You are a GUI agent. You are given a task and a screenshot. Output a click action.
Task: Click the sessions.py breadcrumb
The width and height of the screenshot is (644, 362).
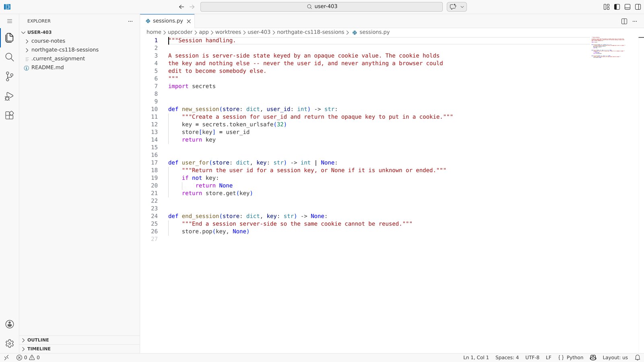click(x=371, y=32)
